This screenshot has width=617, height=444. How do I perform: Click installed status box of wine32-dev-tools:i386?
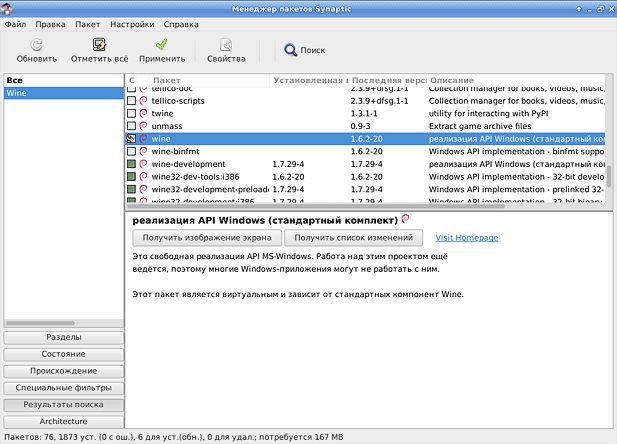131,177
